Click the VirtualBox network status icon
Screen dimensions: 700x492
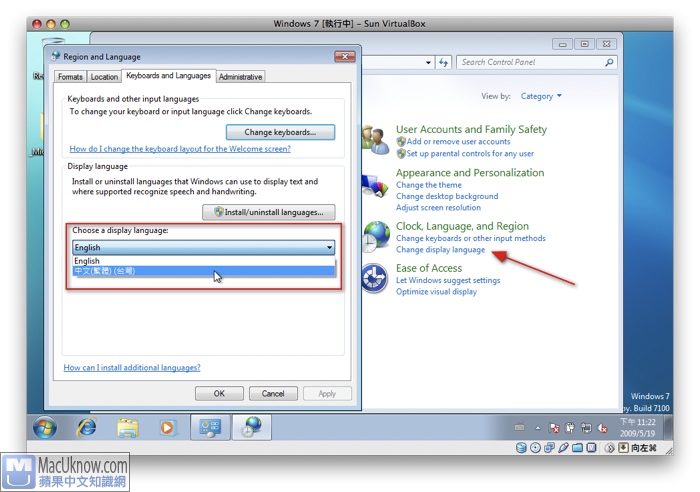(549, 448)
